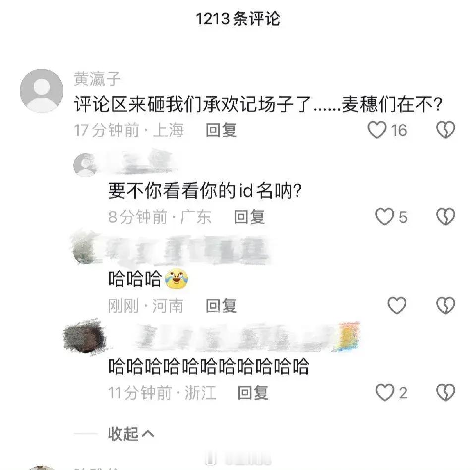Open avatar of the Guangdong replier
476x470 pixels.
(x=86, y=165)
